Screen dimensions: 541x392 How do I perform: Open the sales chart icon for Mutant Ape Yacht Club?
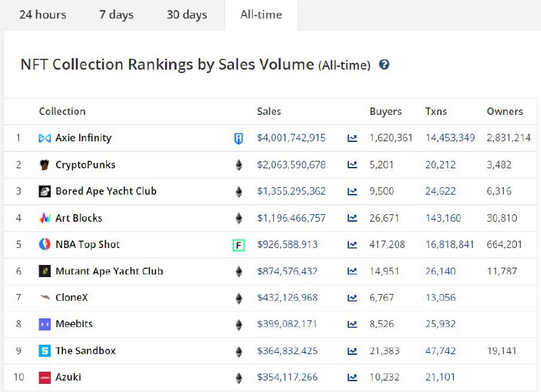352,272
